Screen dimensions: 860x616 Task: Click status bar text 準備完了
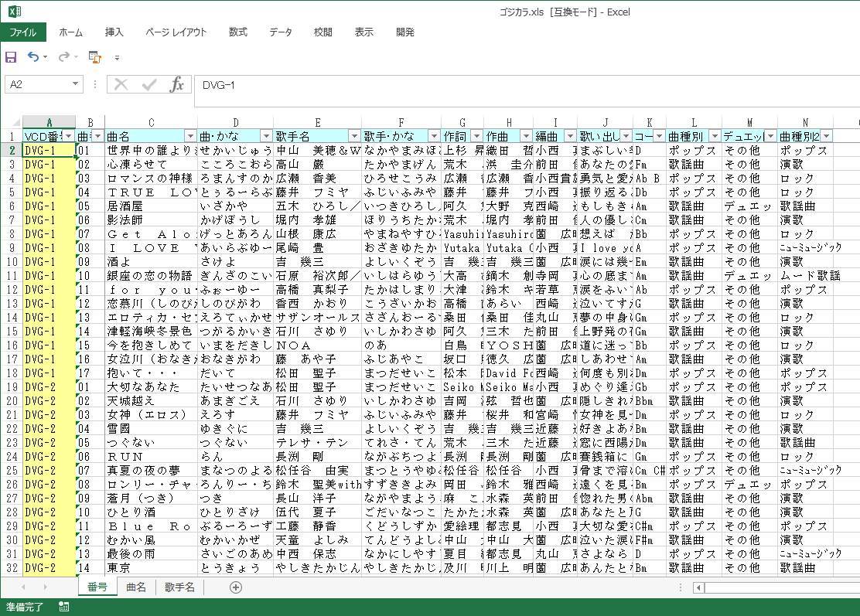pos(25,607)
